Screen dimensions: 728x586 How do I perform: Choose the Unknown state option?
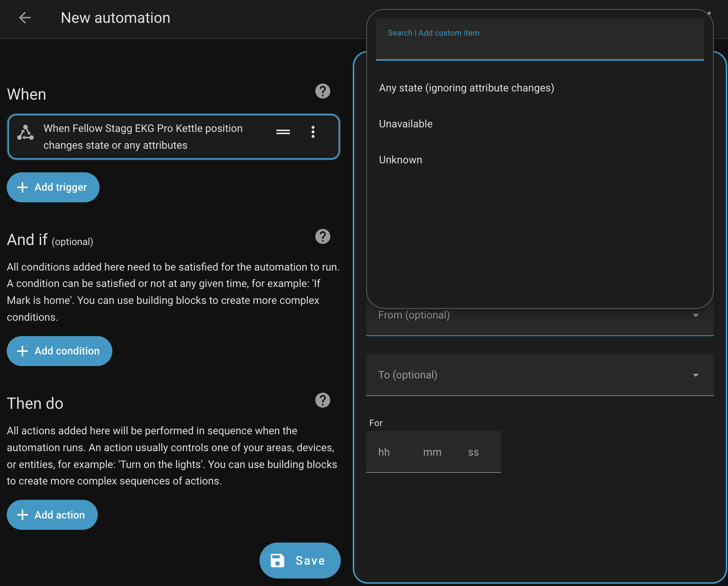tap(400, 160)
